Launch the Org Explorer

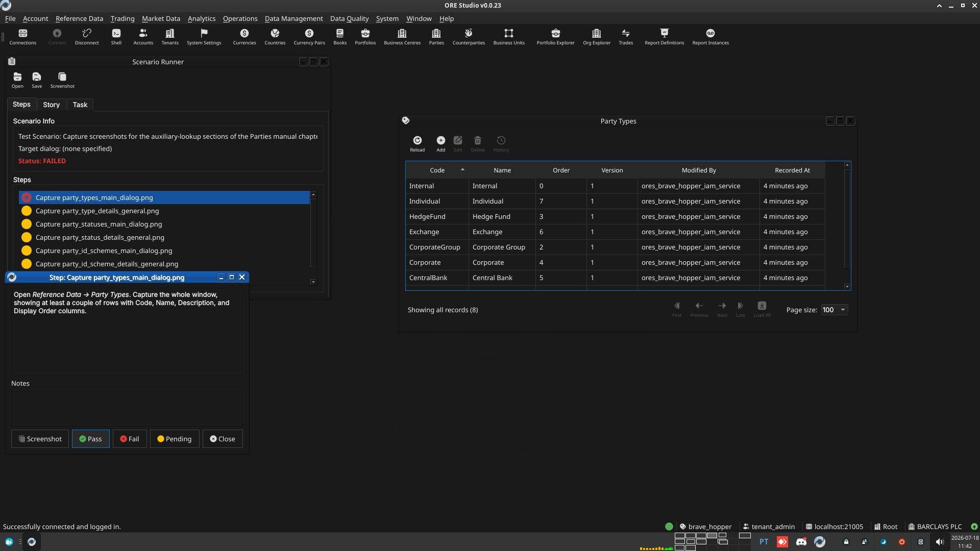[x=597, y=36]
